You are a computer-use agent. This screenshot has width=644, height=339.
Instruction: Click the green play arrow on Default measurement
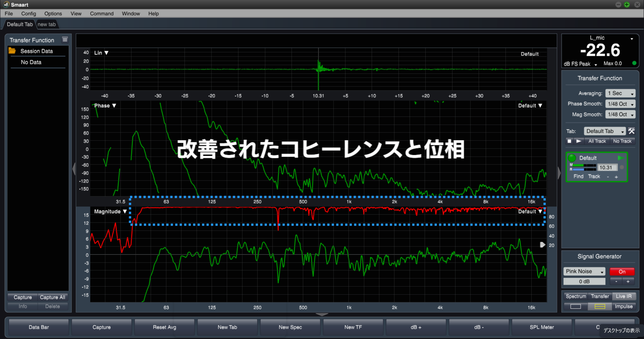(621, 158)
